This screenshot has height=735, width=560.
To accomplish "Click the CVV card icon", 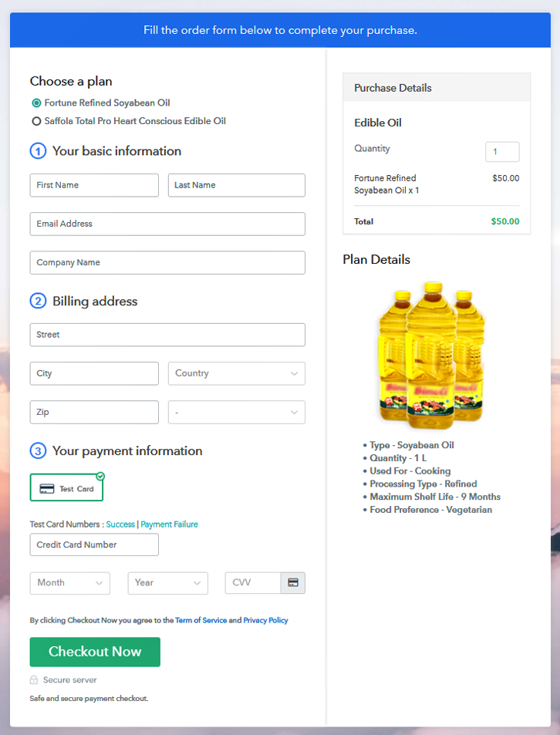I will pos(293,583).
